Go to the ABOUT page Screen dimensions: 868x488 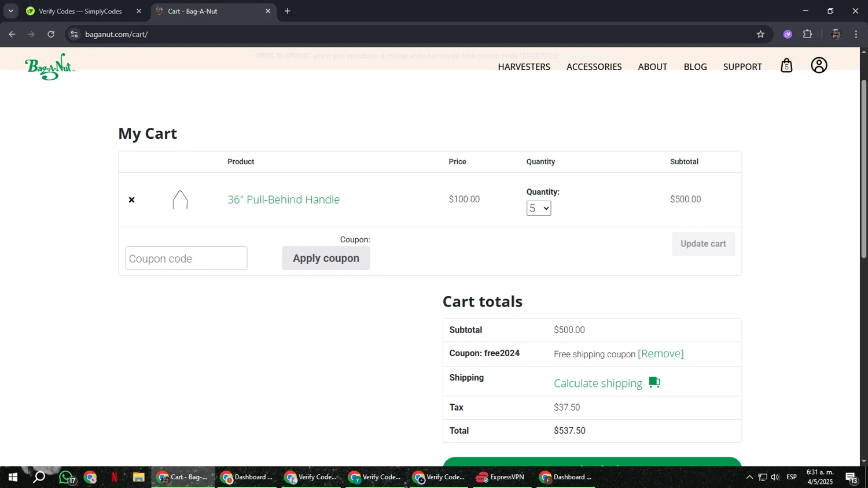[653, 67]
